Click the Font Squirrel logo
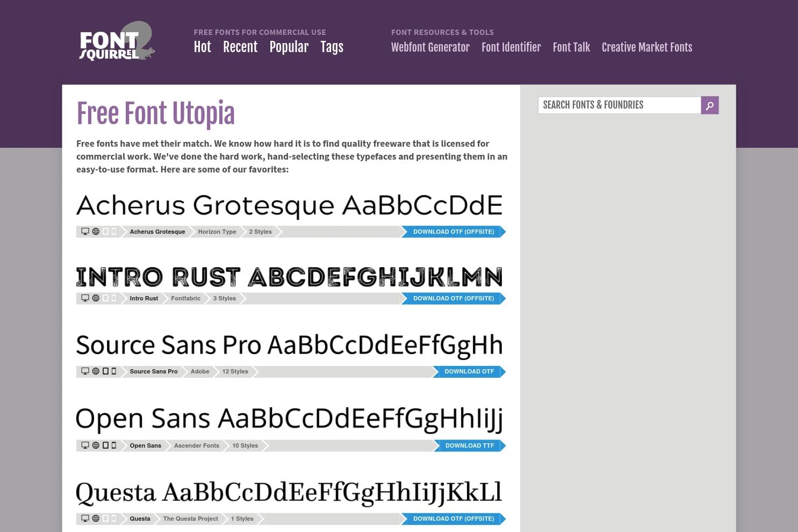This screenshot has height=532, width=798. pyautogui.click(x=117, y=41)
